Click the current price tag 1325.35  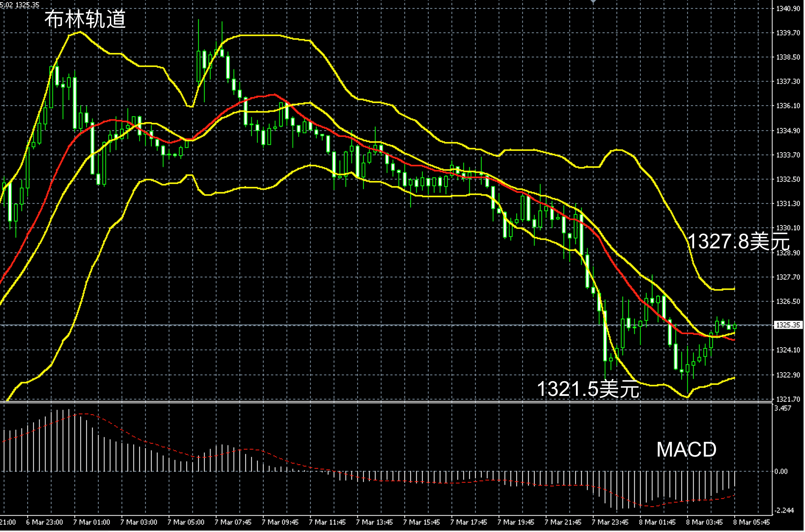[788, 325]
